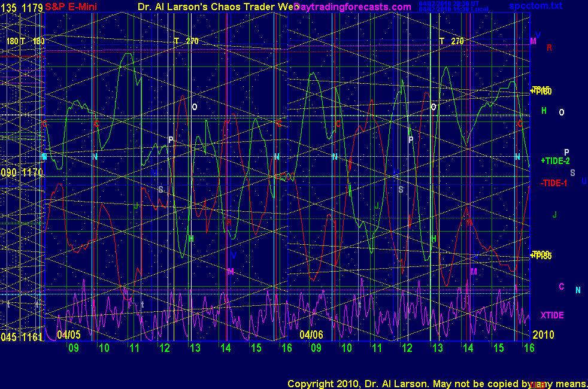Select hour "13" on the 04/05 time axis
This screenshot has height=389, width=588.
click(195, 348)
